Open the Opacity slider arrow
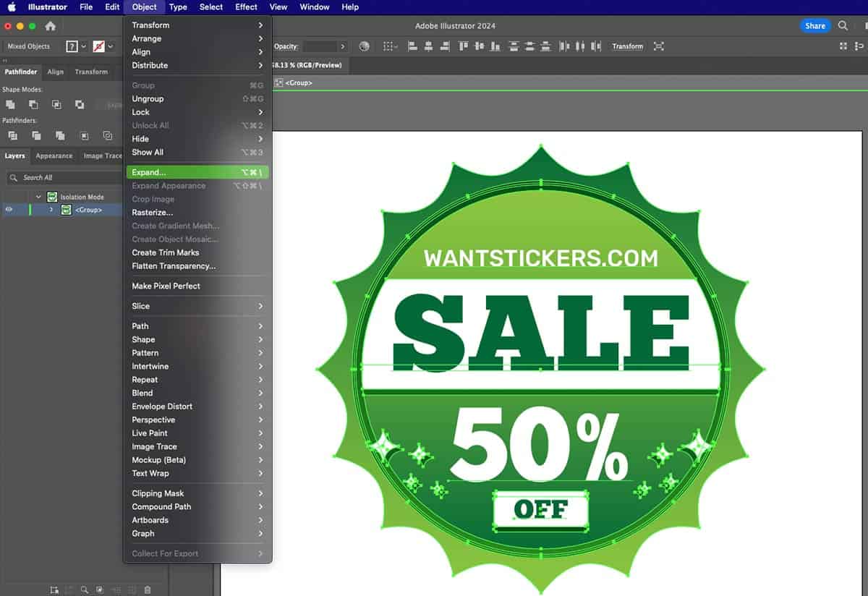Viewport: 868px width, 596px height. tap(343, 46)
